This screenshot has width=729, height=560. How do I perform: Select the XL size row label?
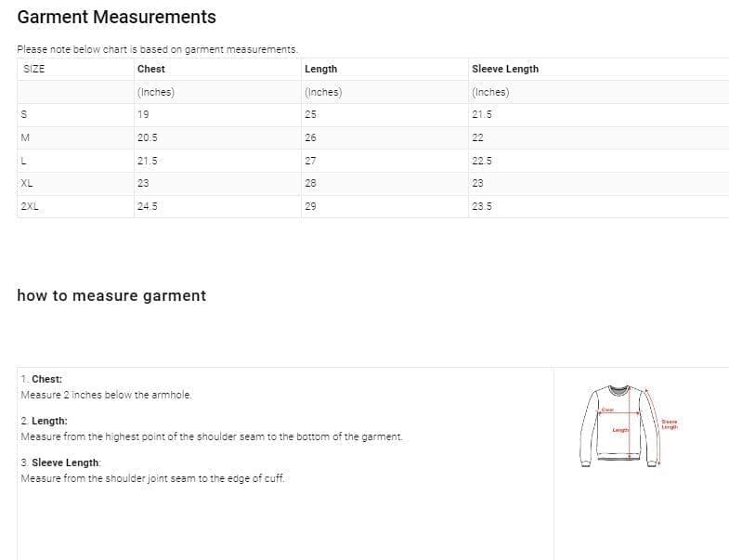click(27, 183)
